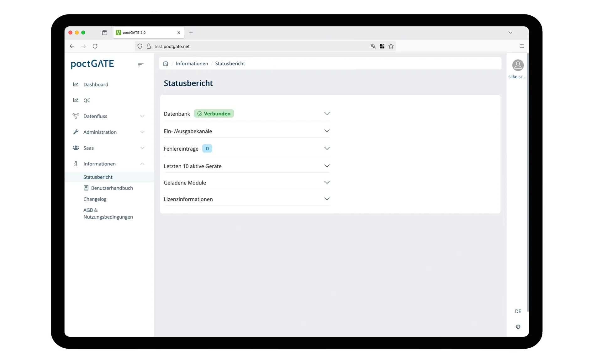
Task: Click the Saas users group icon
Action: coord(76,148)
